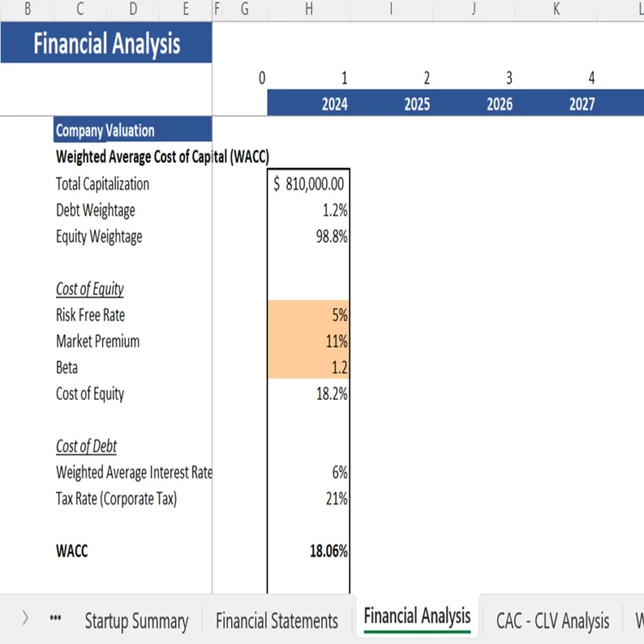Select the highlighted Risk Free Rate cell
Image resolution: width=644 pixels, height=644 pixels.
308,314
